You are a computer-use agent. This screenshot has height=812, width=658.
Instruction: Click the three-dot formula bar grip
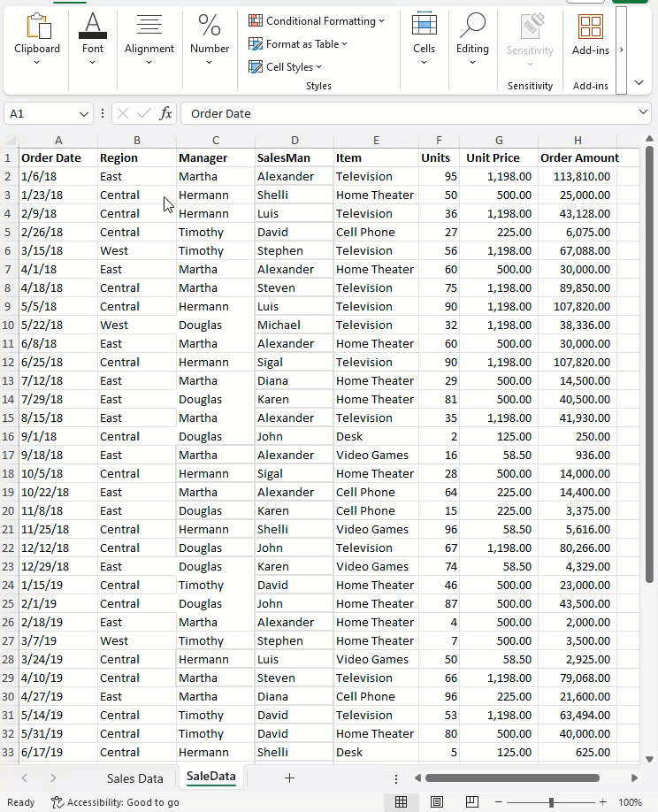click(103, 113)
